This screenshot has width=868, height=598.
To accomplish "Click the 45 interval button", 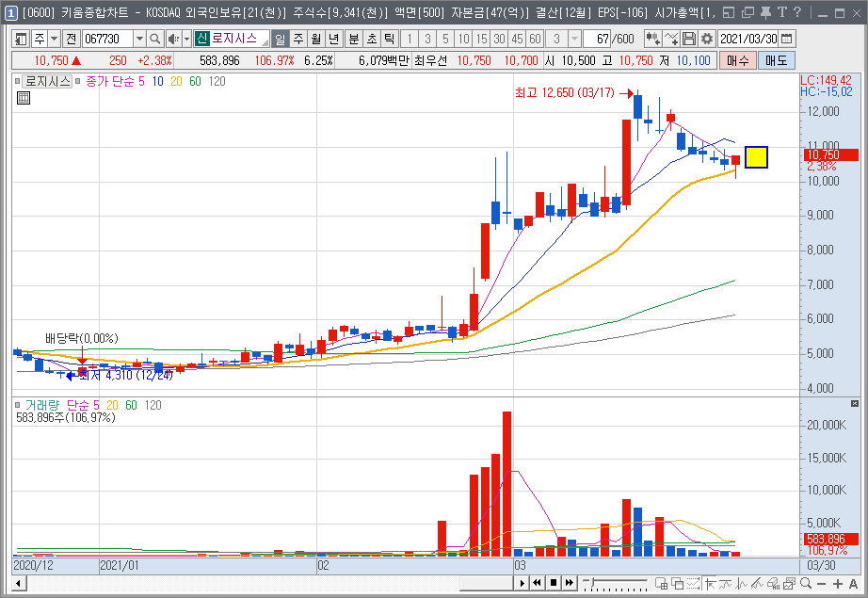I will pyautogui.click(x=518, y=39).
